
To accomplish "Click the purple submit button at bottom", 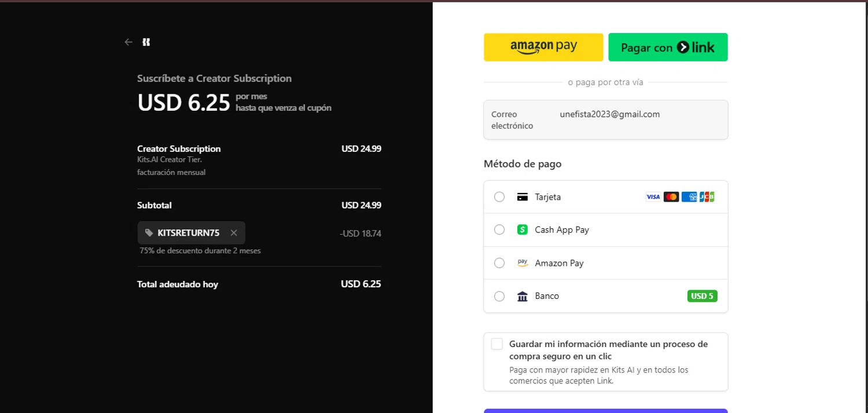I will 605,411.
